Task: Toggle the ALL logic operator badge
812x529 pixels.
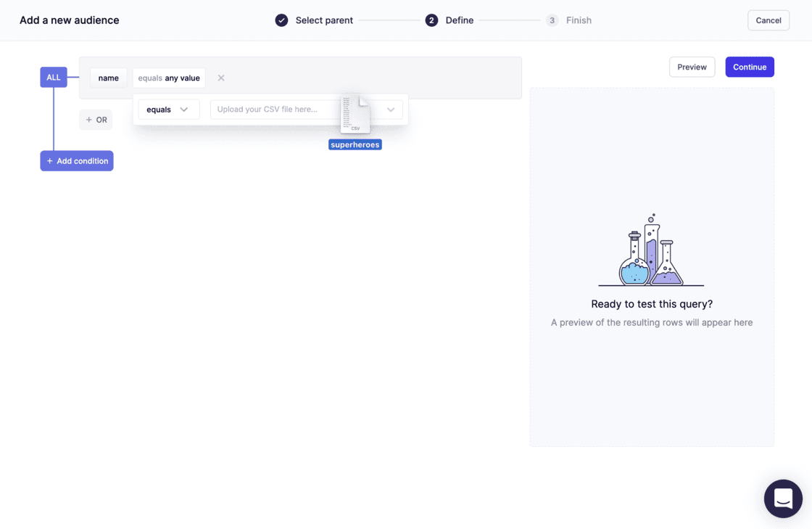Action: tap(53, 77)
